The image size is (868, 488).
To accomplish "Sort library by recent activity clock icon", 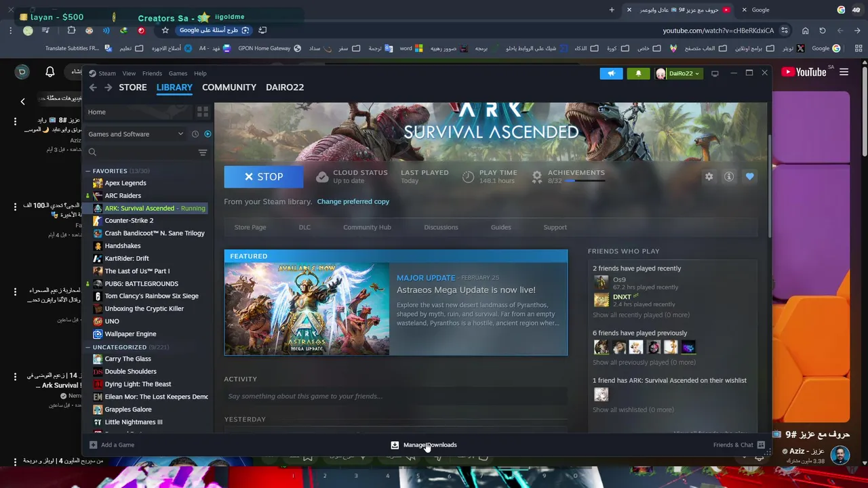I will [195, 134].
